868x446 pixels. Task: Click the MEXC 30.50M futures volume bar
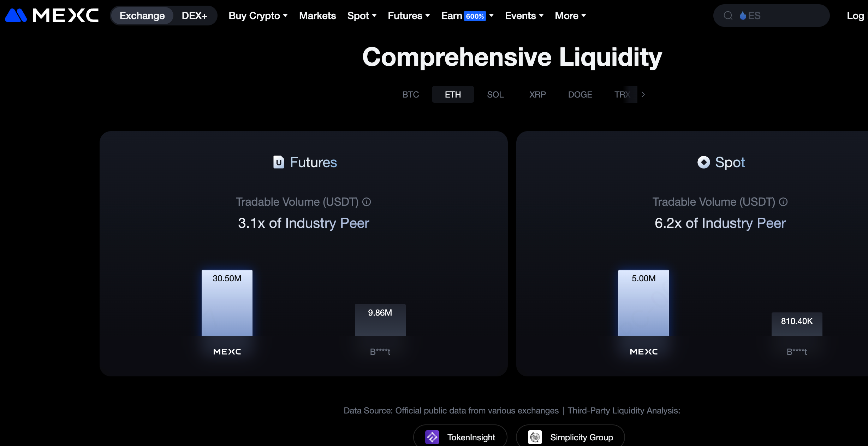point(227,303)
